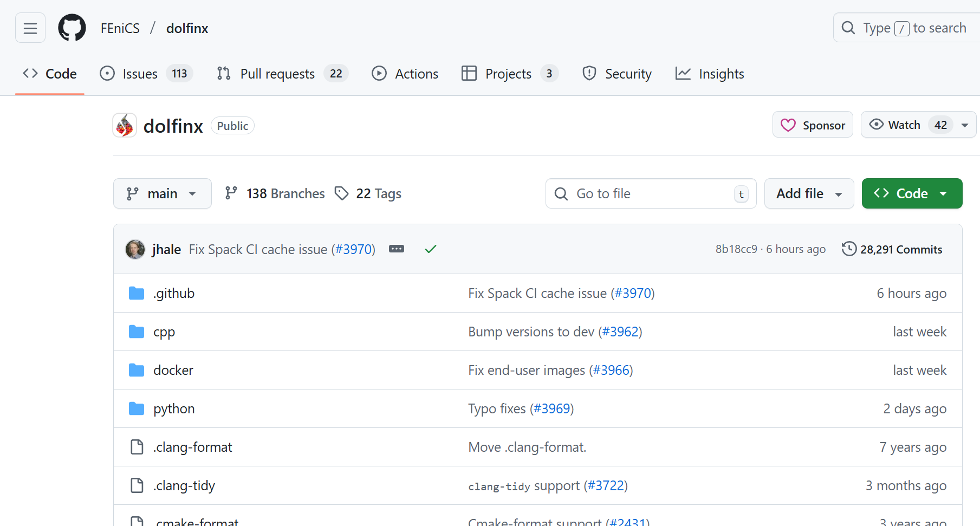
Task: Open the green Code clone dropdown
Action: tap(912, 193)
